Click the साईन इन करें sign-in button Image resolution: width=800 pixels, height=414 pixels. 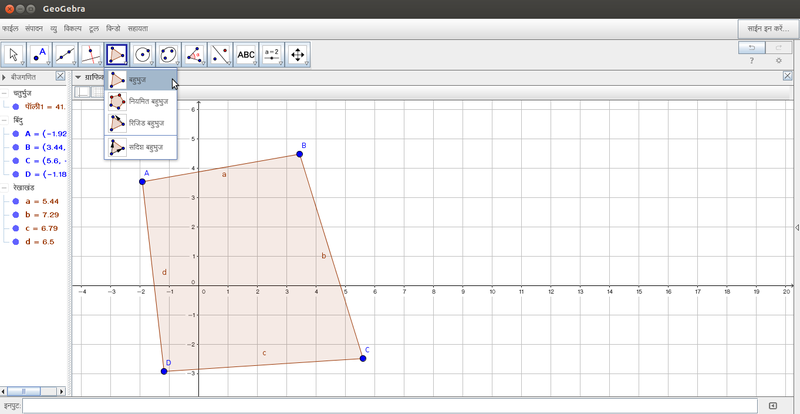point(768,29)
